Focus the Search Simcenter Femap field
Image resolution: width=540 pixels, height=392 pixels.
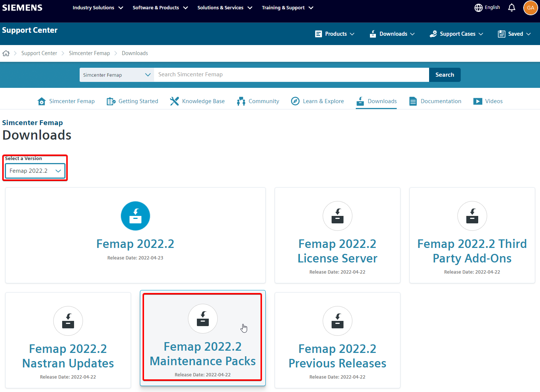tap(291, 75)
